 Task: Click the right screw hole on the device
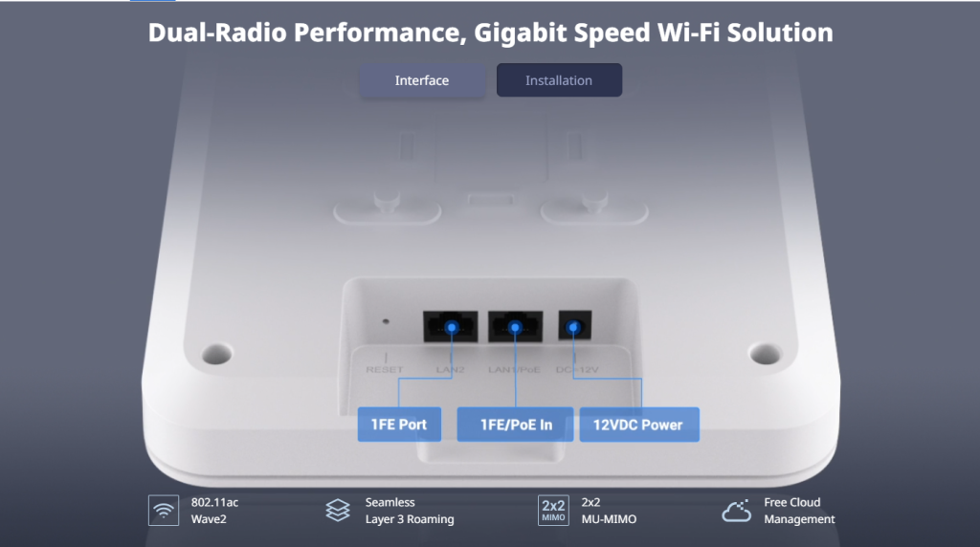pos(765,354)
